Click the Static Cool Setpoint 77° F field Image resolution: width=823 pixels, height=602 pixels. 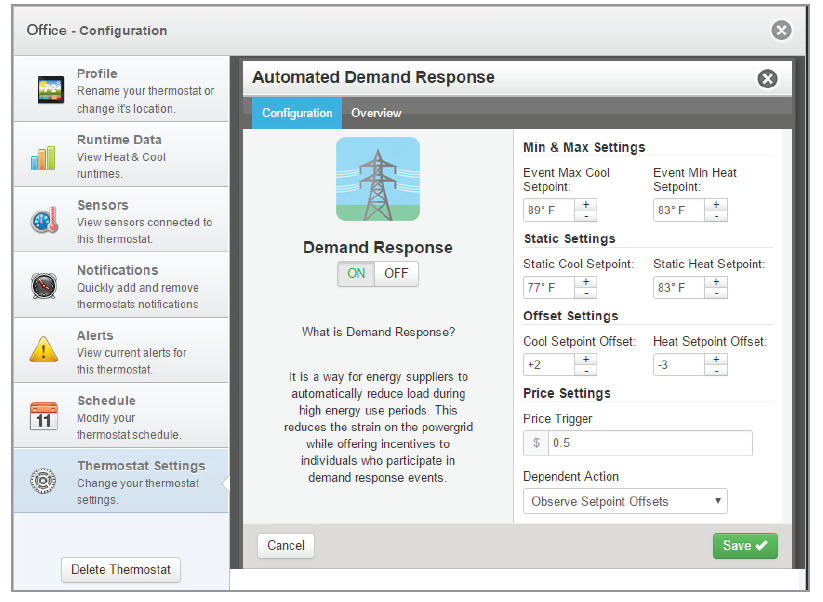click(x=549, y=288)
